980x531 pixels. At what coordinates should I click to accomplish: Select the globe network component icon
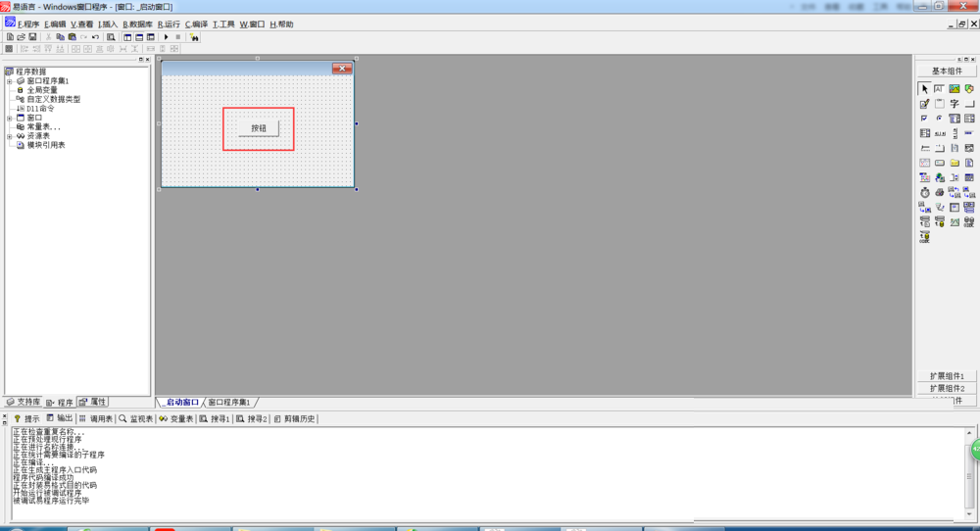pos(940,177)
